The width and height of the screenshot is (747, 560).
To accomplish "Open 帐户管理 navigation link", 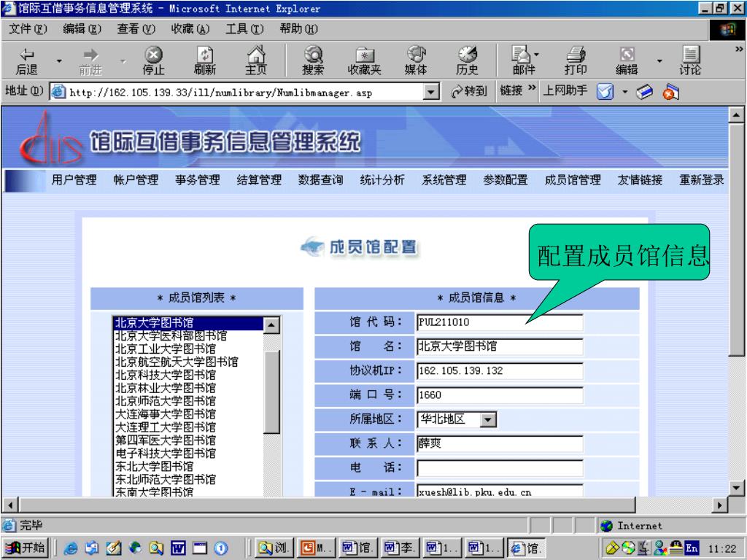I will (x=136, y=180).
